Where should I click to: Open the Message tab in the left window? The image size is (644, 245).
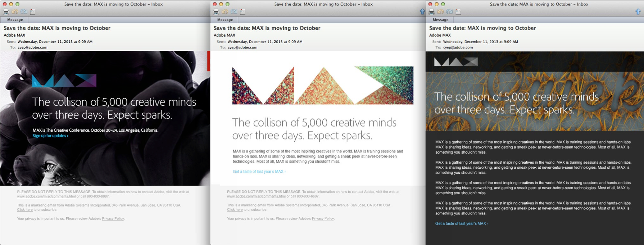[15, 20]
